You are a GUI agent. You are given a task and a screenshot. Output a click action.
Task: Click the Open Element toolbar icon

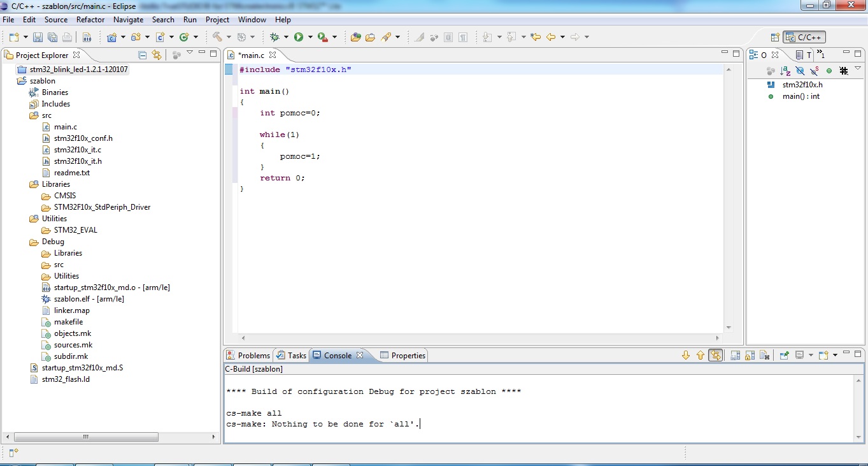[356, 37]
